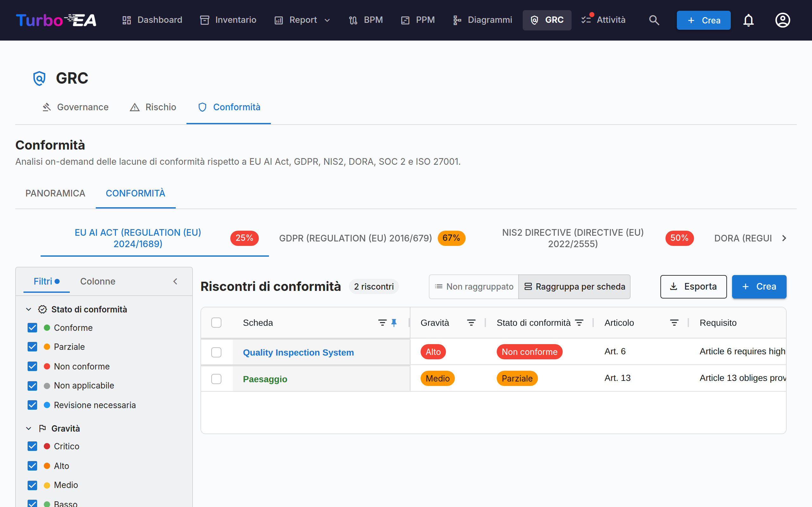Open the search magnifier icon
This screenshot has height=507, width=812.
click(x=654, y=20)
